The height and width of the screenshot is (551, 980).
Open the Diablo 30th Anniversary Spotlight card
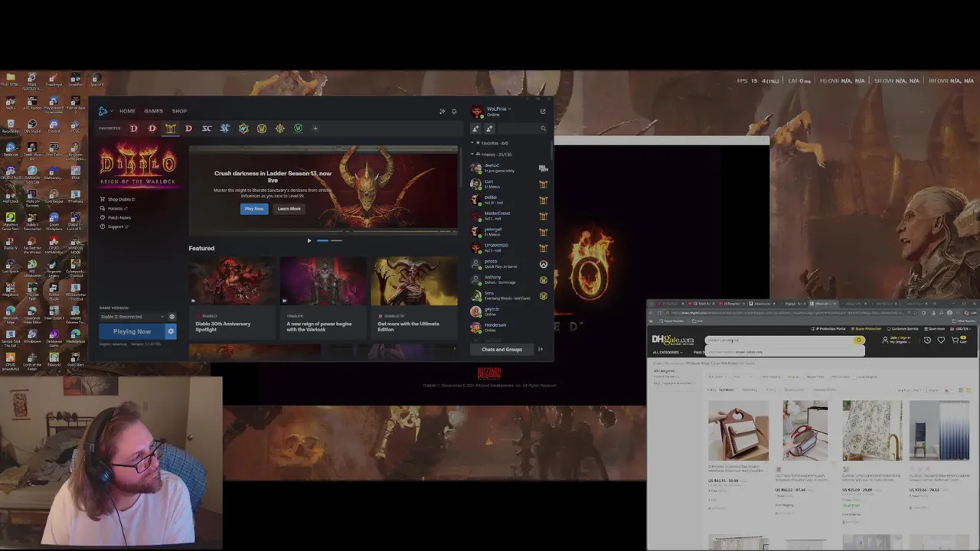(x=232, y=296)
